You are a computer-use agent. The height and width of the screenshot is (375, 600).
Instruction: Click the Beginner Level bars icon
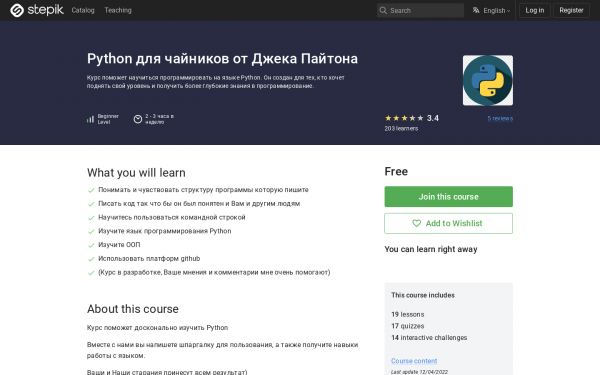(90, 119)
